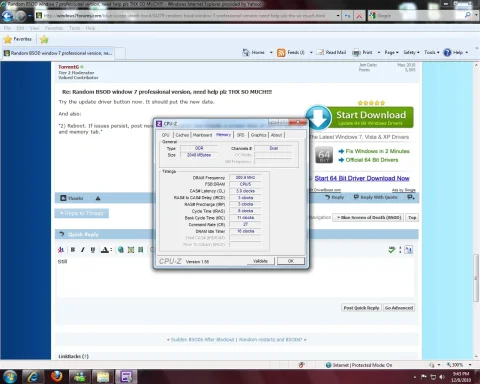Viewport: 480px width, 384px height.
Task: Click in the quick reply text area
Action: pos(235,277)
